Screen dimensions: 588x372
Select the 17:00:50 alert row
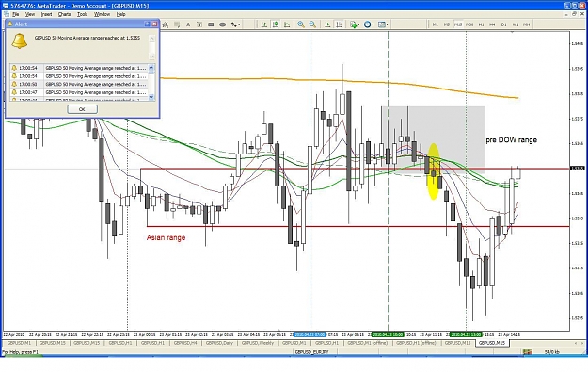[x=79, y=84]
